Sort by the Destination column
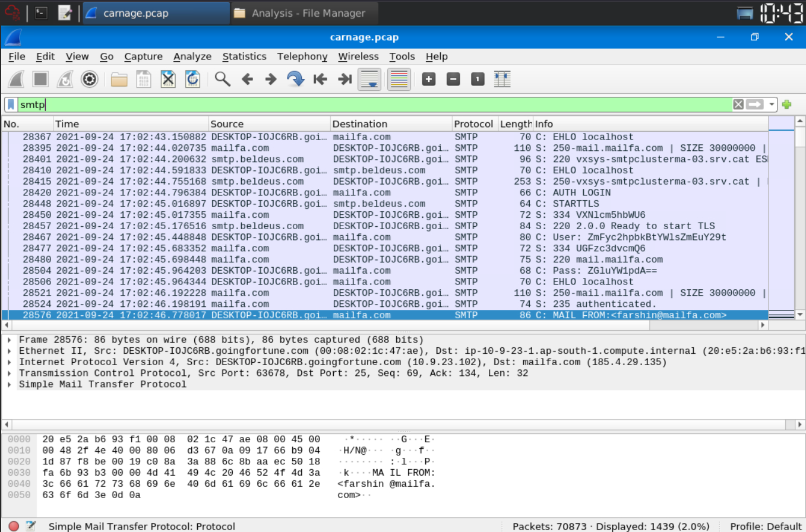The image size is (806, 532). click(391, 124)
